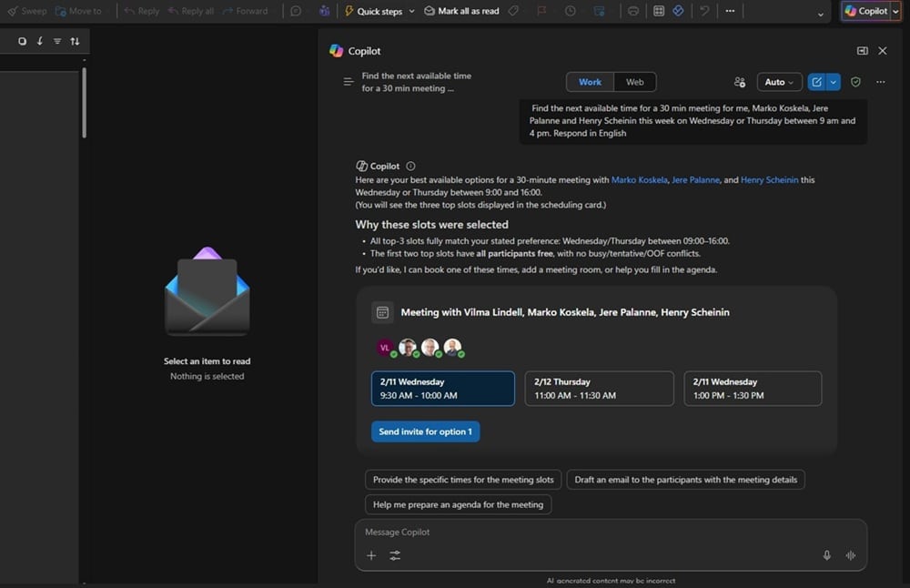Open the Marko Koskela contact link
The image size is (910, 588).
point(640,179)
